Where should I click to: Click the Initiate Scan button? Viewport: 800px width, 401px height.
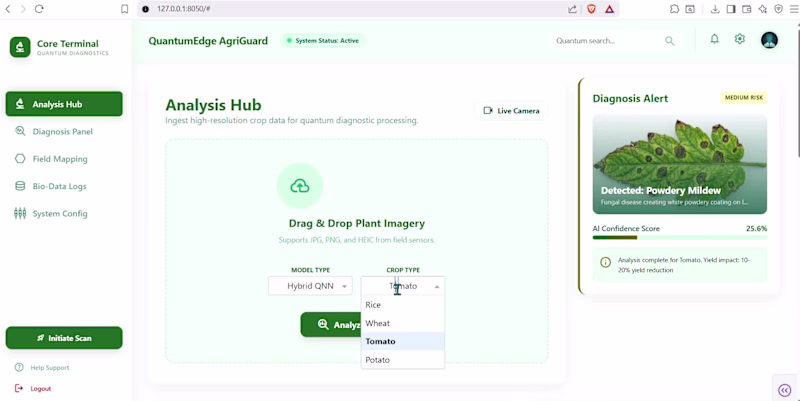(x=64, y=338)
